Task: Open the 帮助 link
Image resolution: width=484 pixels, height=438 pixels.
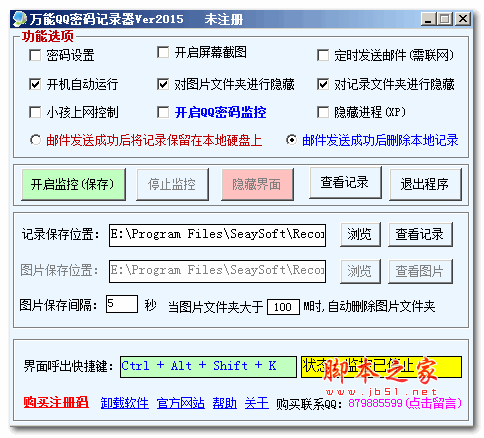Action: coord(225,403)
